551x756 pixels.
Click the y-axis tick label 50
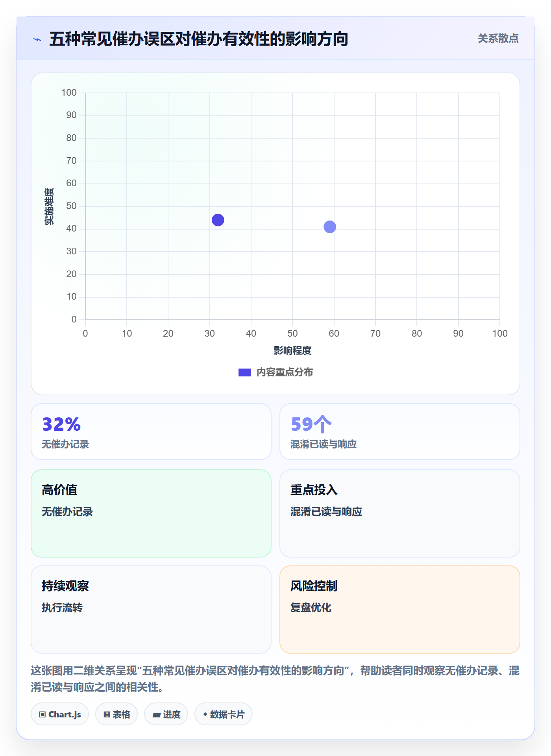tap(71, 206)
